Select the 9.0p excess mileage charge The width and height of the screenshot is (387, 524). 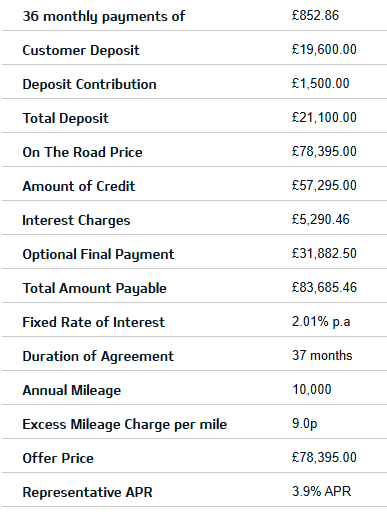click(x=304, y=423)
